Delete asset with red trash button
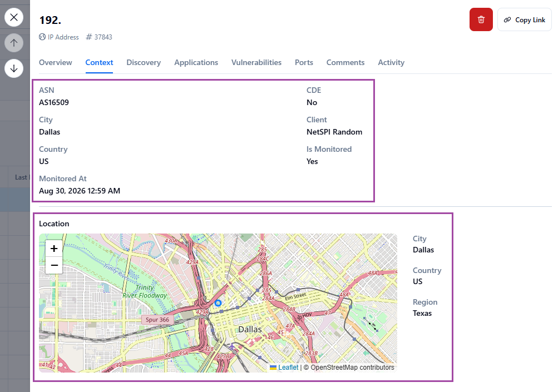The image size is (558, 392). 481,19
